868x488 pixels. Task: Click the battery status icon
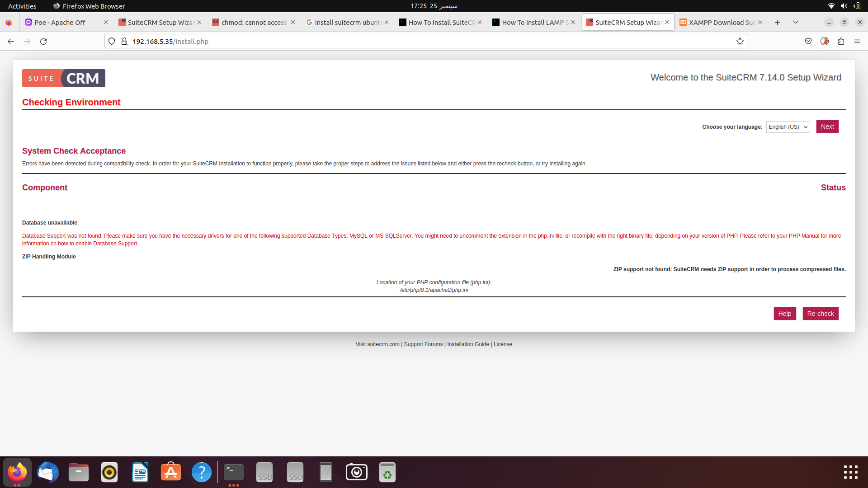(x=857, y=6)
